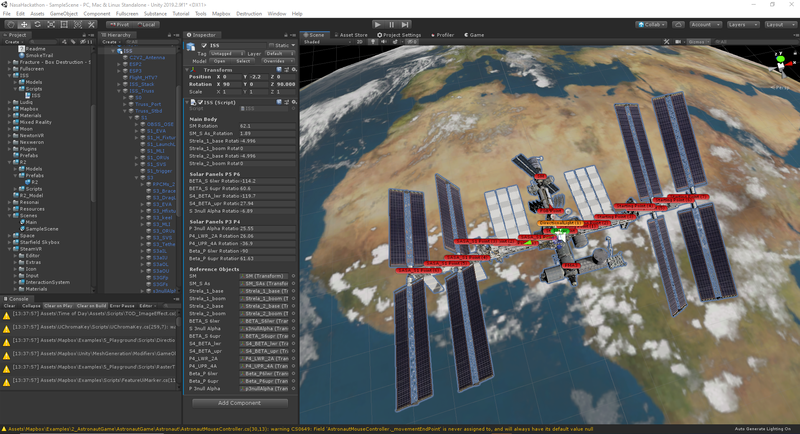This screenshot has width=800, height=434.
Task: Expand ESP2 in Hierarchy
Action: (x=118, y=64)
